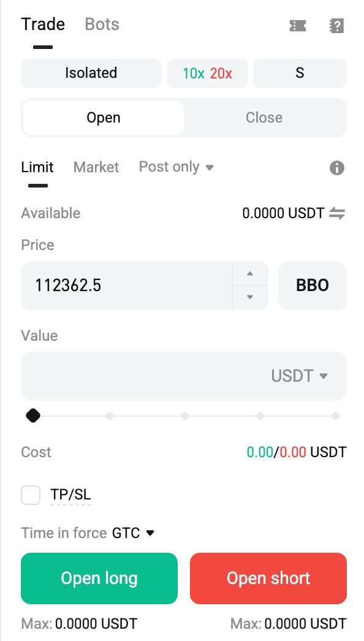The image size is (364, 641).
Task: Click the Open short button
Action: pos(268,578)
